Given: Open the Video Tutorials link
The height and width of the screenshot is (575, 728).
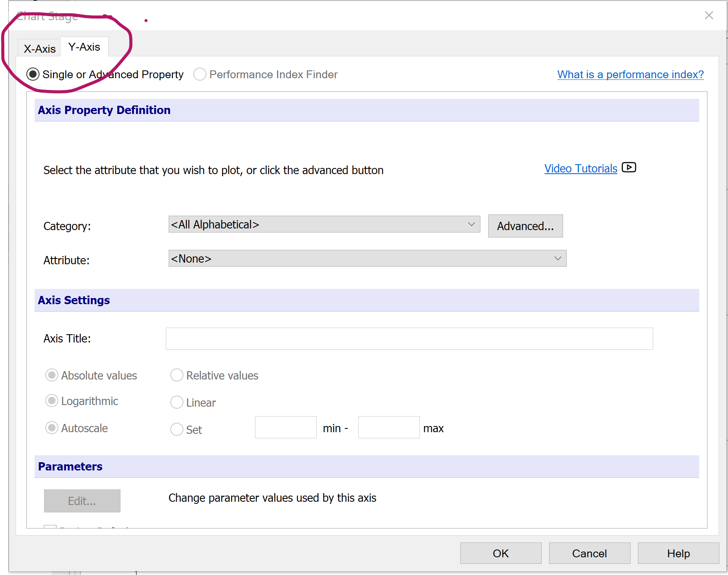Looking at the screenshot, I should click(580, 169).
